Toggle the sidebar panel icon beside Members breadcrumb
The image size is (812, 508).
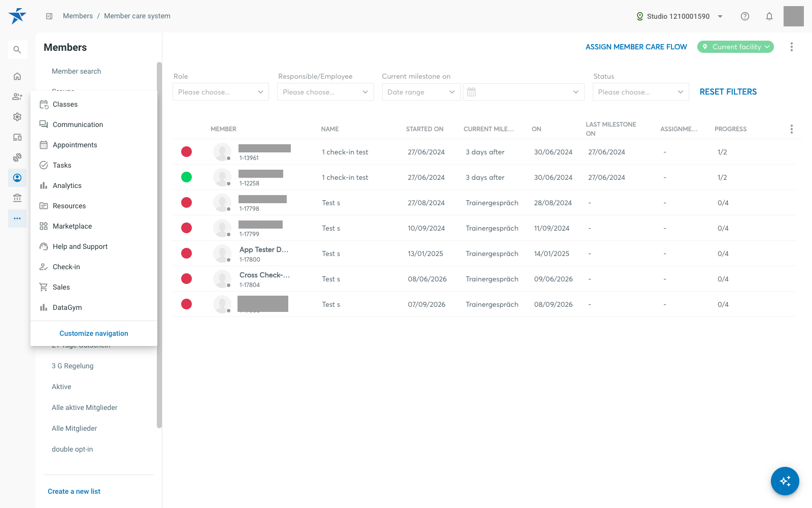pyautogui.click(x=49, y=16)
